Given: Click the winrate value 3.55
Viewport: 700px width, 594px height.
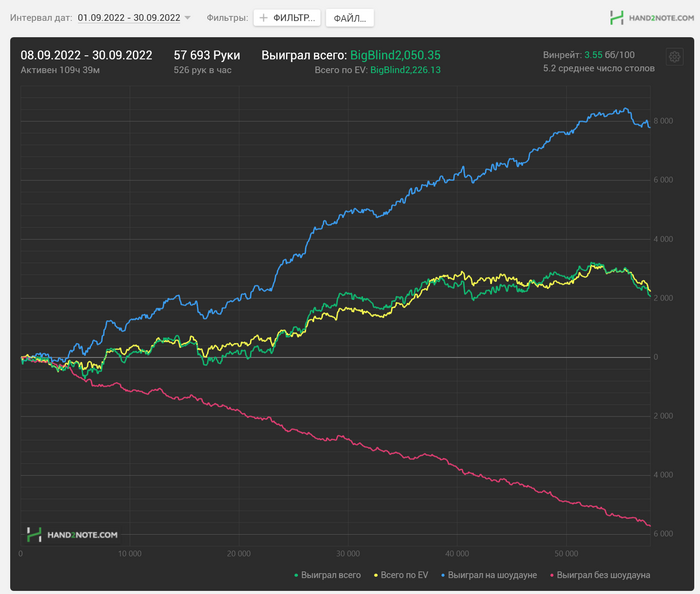Looking at the screenshot, I should 593,55.
